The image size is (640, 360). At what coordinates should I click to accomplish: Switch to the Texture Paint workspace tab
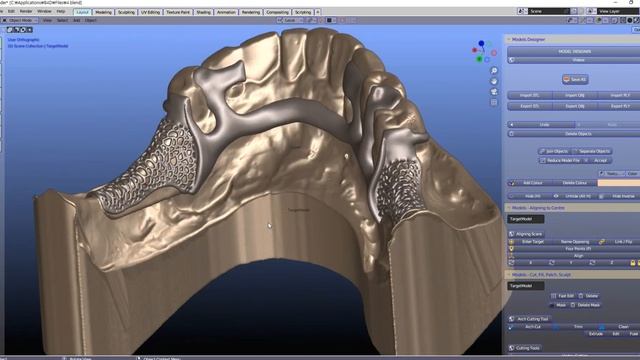tap(178, 12)
